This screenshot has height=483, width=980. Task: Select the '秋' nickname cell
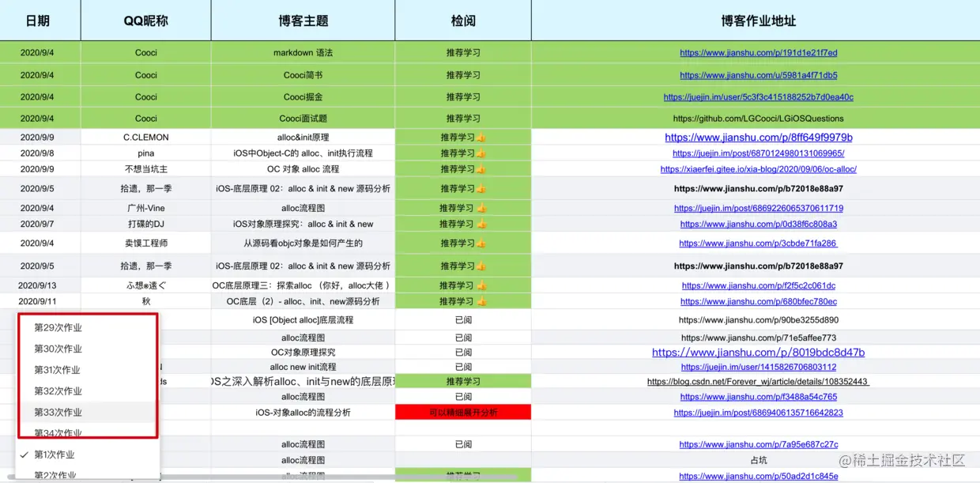point(146,302)
